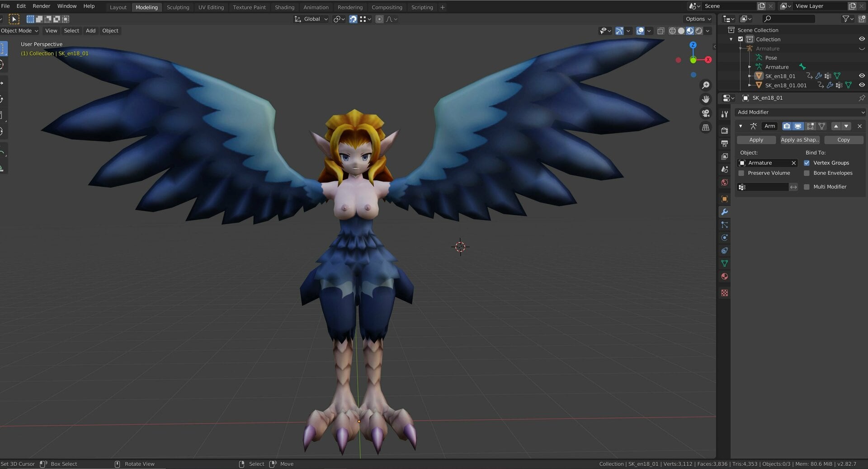
Task: Open the Add menu in viewport header
Action: pyautogui.click(x=90, y=31)
